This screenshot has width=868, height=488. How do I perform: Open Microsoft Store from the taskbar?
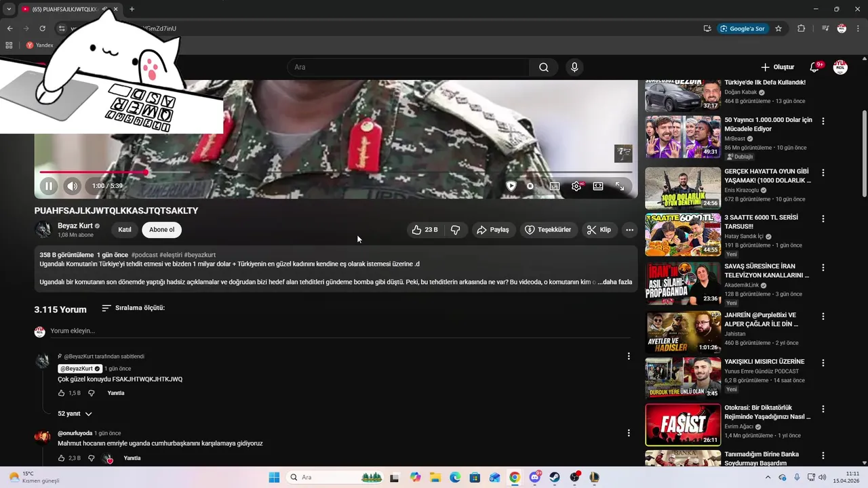click(475, 477)
